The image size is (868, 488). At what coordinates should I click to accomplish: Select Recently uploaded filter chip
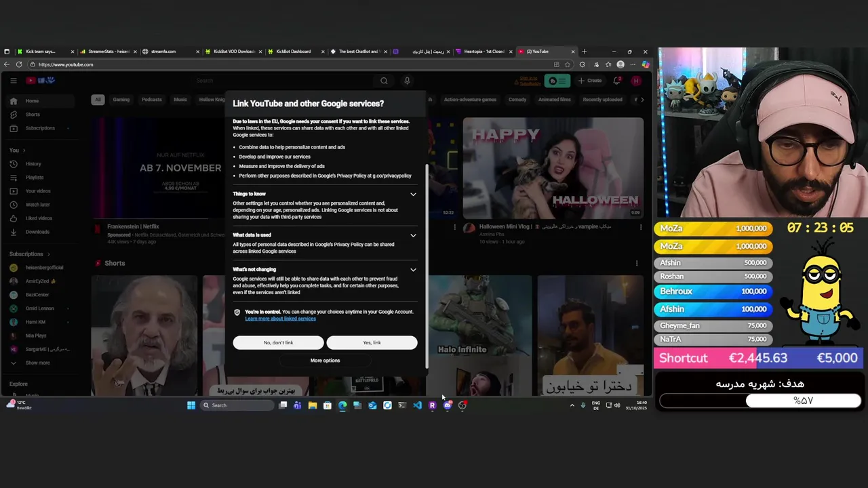coord(602,100)
